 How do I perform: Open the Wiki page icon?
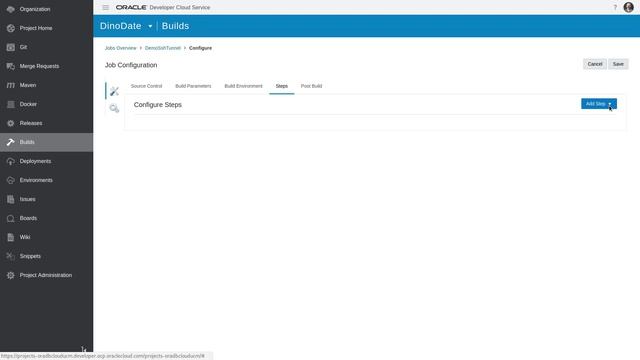11,237
